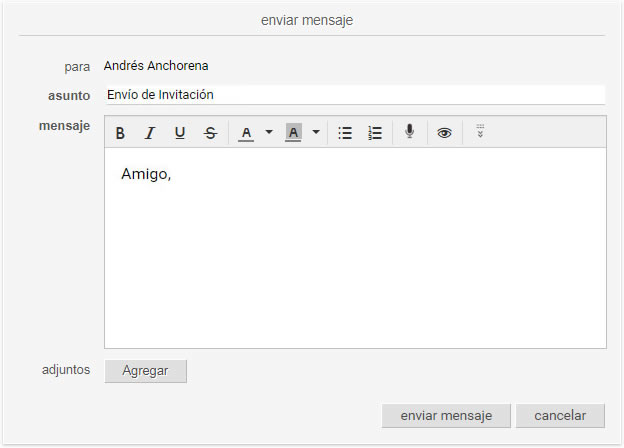The image size is (624, 448).
Task: Add an attachment with the Agregar button
Action: [146, 371]
